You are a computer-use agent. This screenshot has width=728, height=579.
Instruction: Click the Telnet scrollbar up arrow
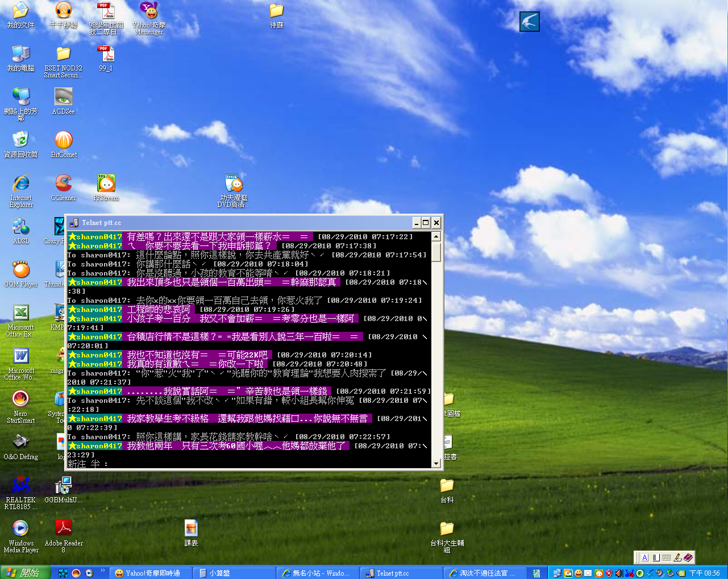[436, 236]
